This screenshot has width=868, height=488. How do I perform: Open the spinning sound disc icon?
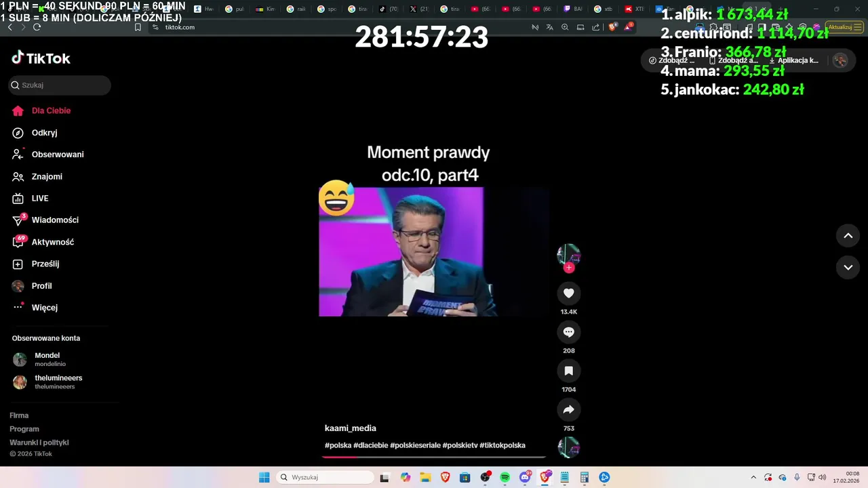coord(568,447)
